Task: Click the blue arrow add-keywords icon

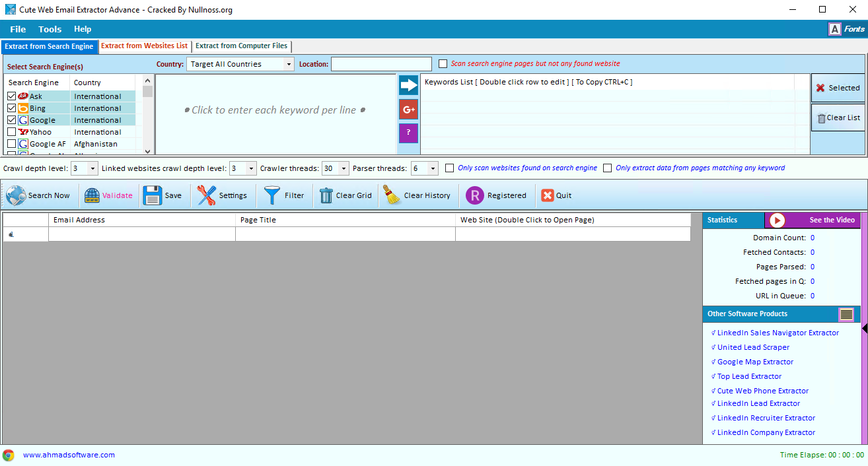Action: (408, 85)
